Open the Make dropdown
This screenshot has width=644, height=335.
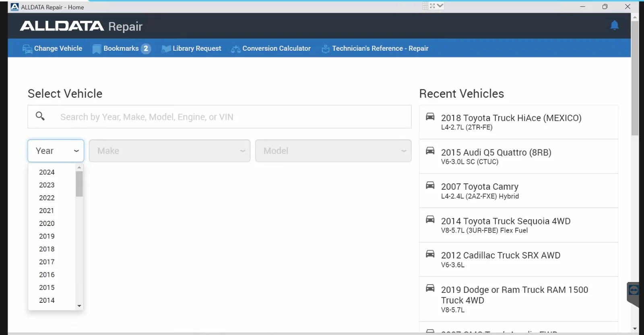click(x=169, y=151)
